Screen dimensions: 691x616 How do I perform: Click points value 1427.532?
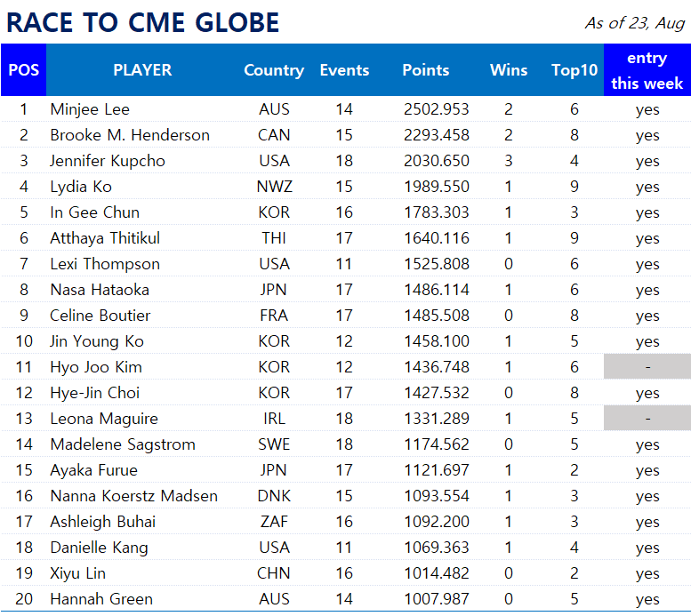coord(437,393)
